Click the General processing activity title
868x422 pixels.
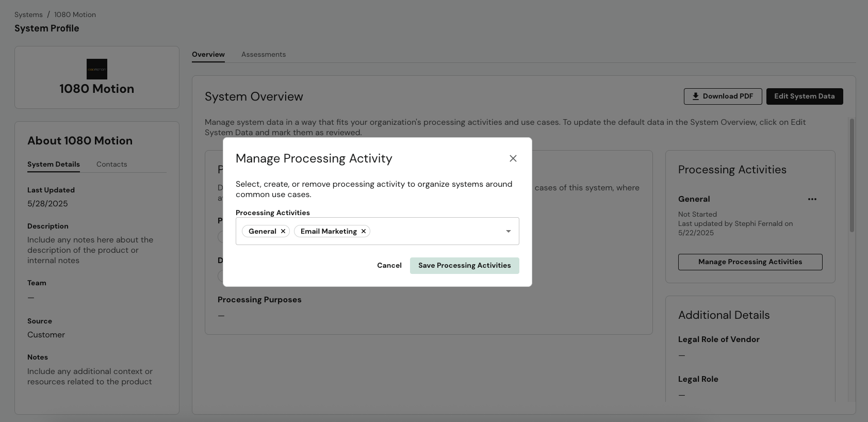pyautogui.click(x=694, y=199)
